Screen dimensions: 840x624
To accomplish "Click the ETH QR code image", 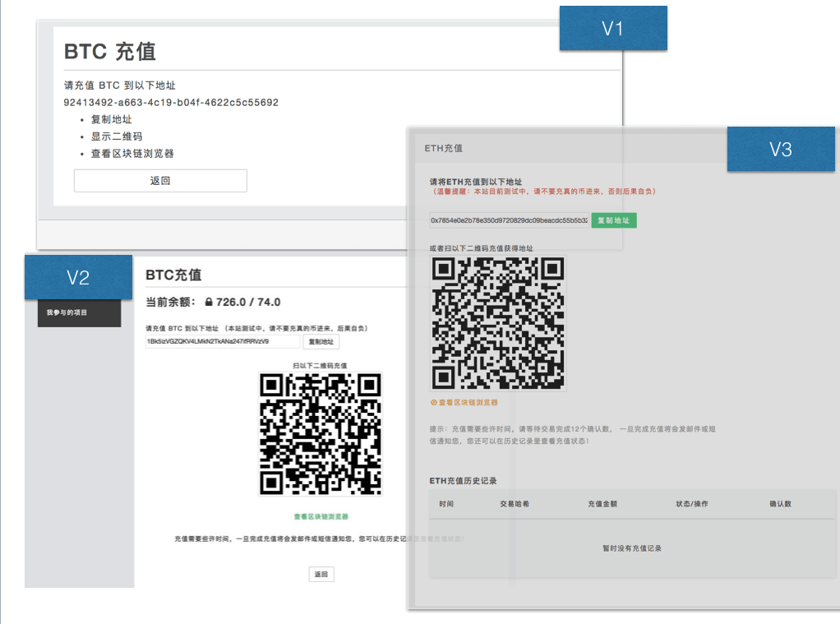I will coord(498,323).
